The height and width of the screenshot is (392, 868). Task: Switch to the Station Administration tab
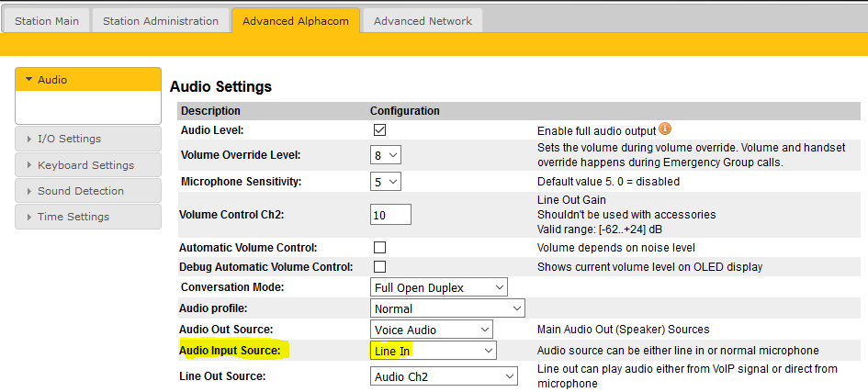click(x=161, y=21)
